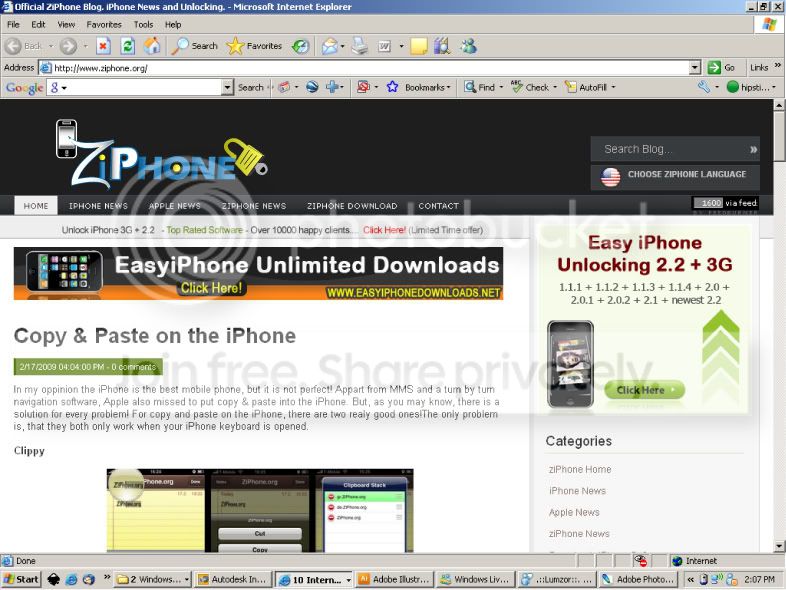This screenshot has width=786, height=590.
Task: Click the popup blocker toolbar icon
Action: [x=363, y=87]
